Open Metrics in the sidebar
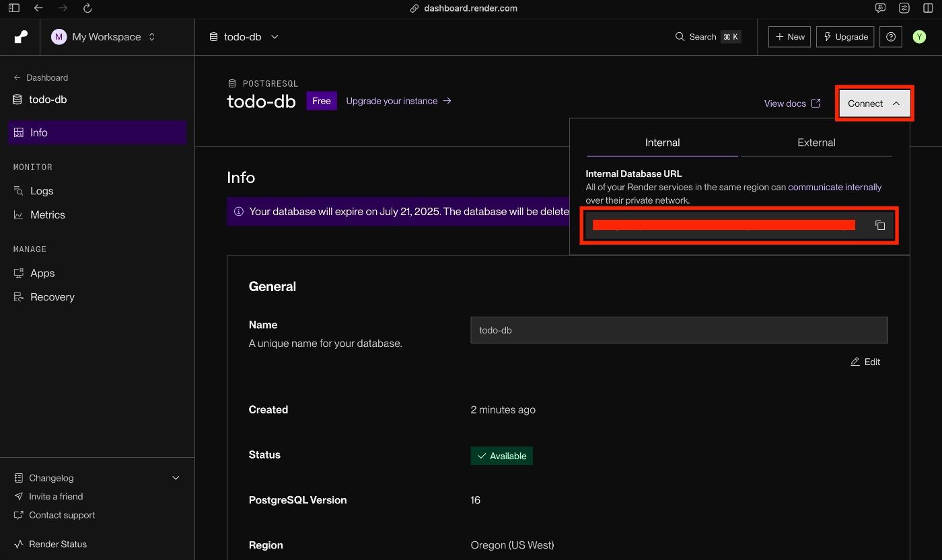Image resolution: width=942 pixels, height=560 pixels. pyautogui.click(x=48, y=215)
